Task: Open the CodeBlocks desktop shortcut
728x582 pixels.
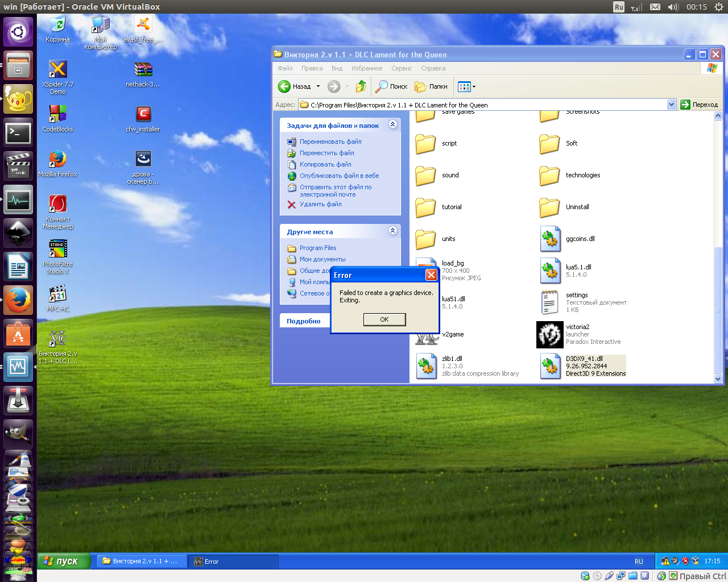Action: [57, 114]
